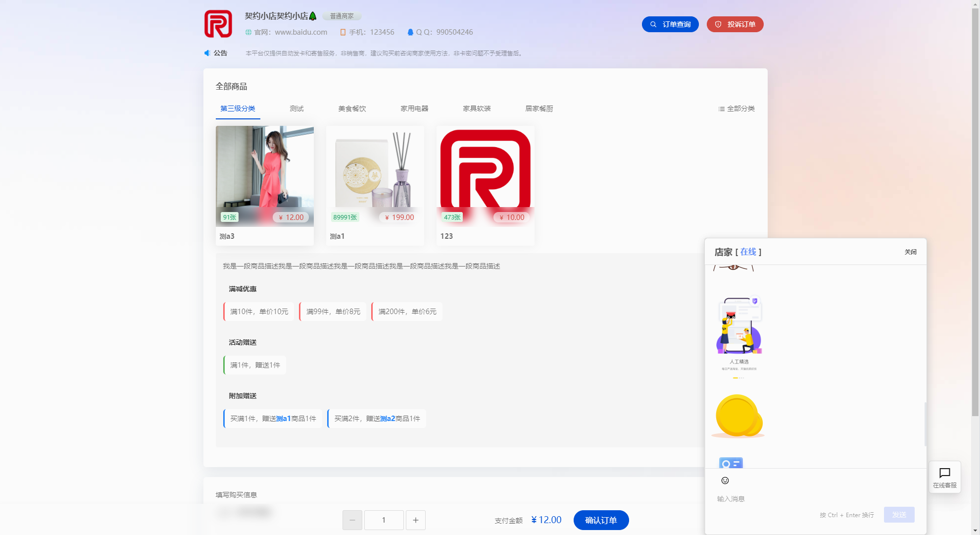Click the phone icon next to 手机
This screenshot has width=980, height=535.
coord(343,32)
